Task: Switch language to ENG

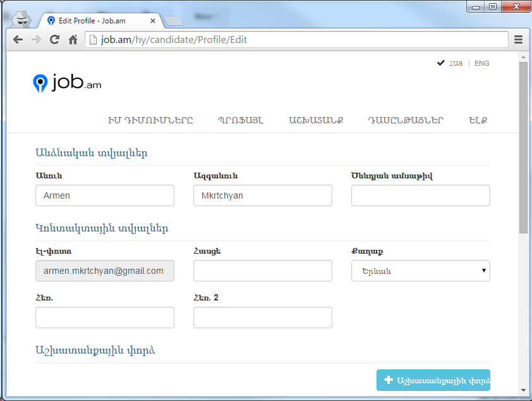Action: [481, 63]
